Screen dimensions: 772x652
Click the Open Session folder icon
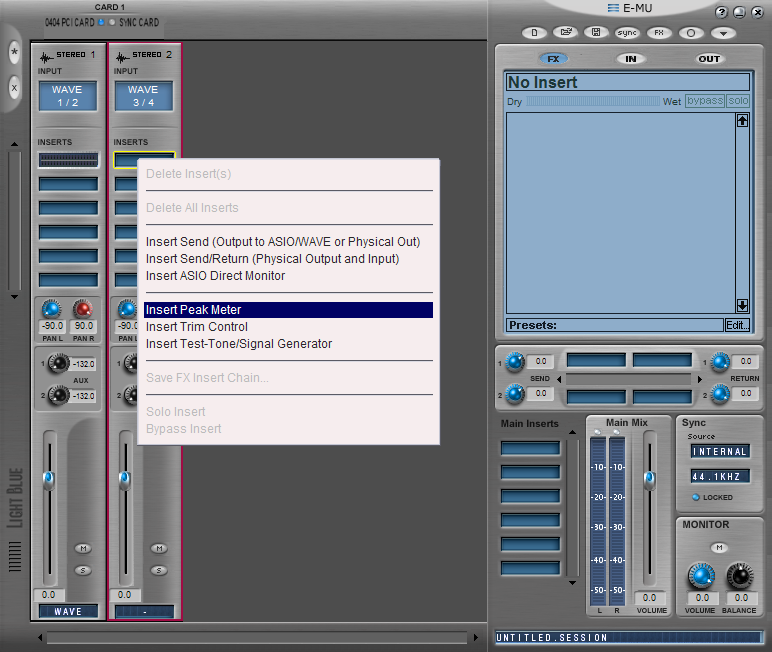[x=566, y=33]
